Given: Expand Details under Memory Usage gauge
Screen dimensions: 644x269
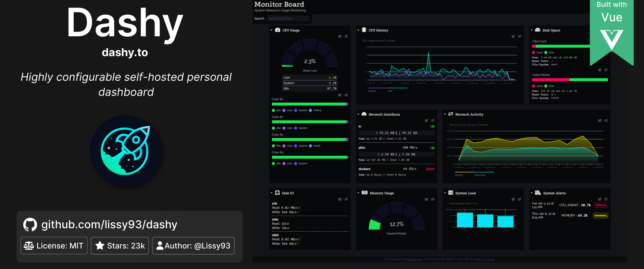Looking at the screenshot, I should [396, 233].
